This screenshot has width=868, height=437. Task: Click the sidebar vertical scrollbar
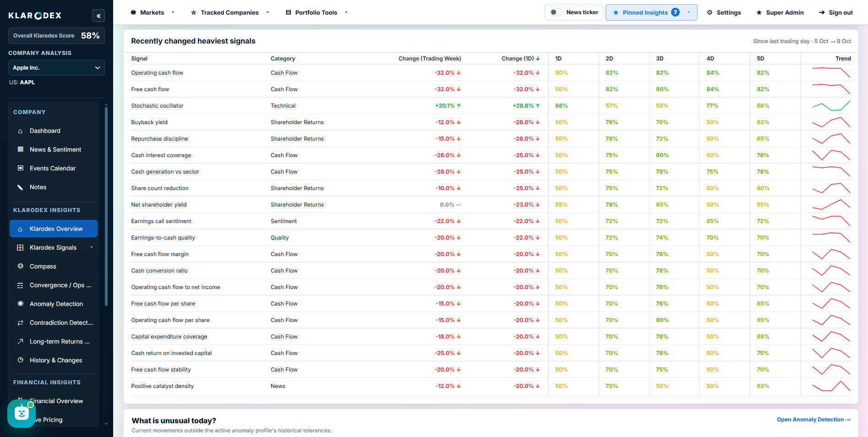tap(106, 206)
